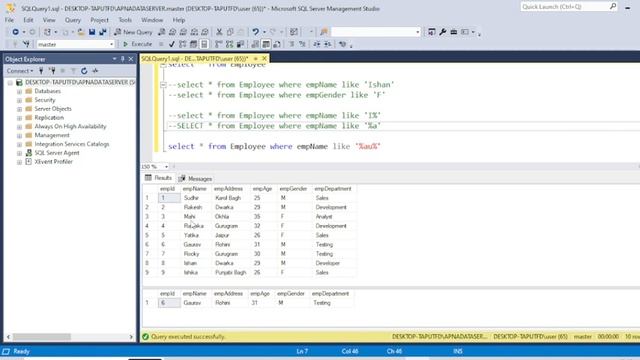Click the connect plug icon in Object Explorer
The width and height of the screenshot is (640, 360).
[x=41, y=71]
